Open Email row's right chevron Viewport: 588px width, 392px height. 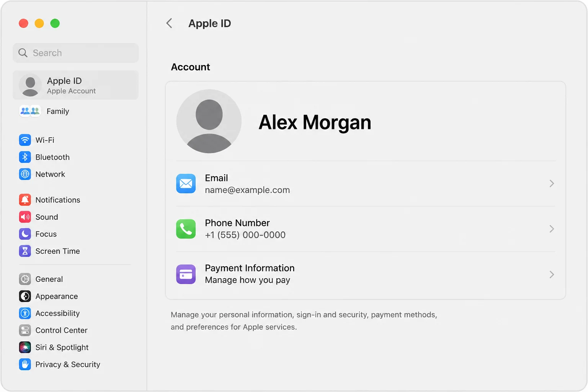click(x=552, y=183)
